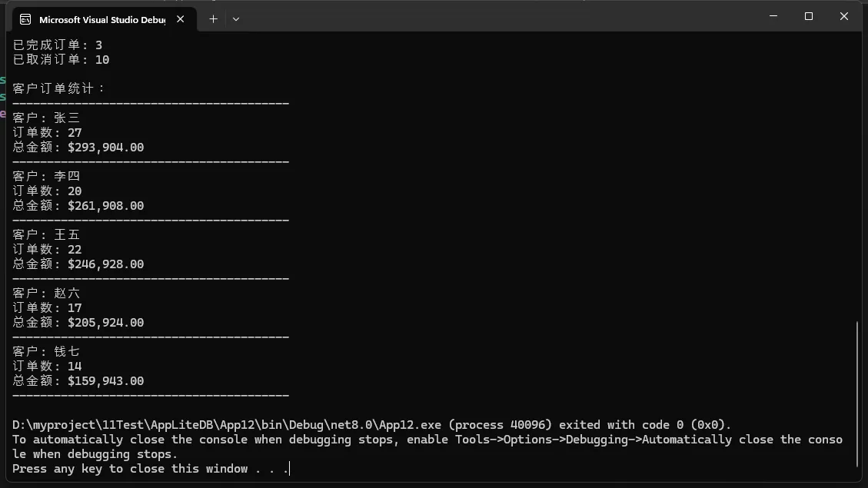Click the terminal icon in the tab

click(25, 19)
